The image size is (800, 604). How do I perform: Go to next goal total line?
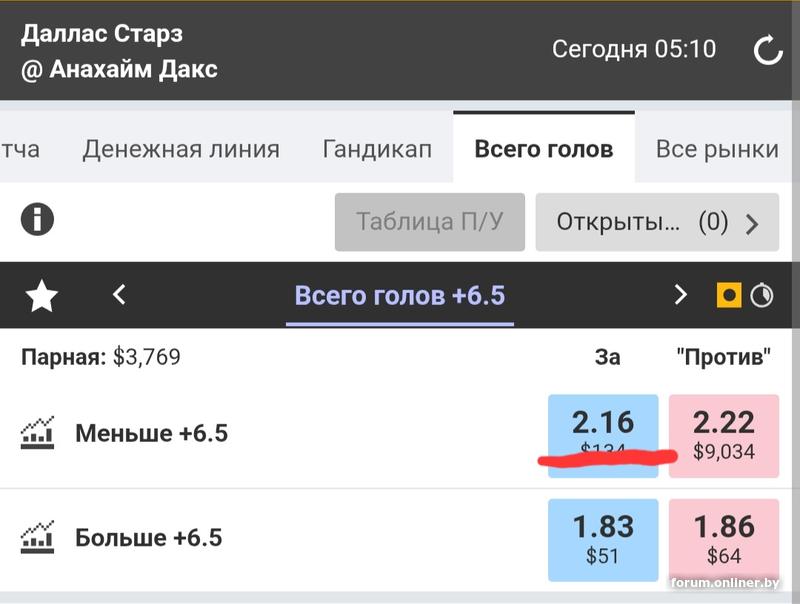point(680,295)
